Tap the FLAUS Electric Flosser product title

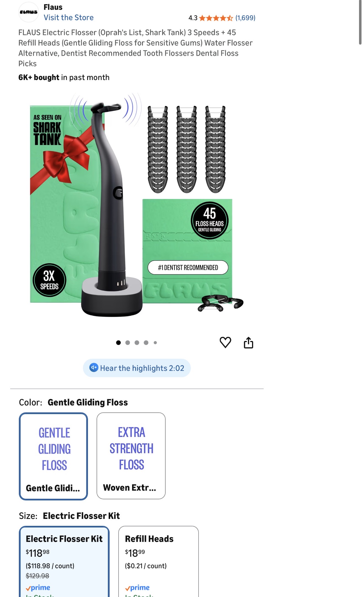pyautogui.click(x=135, y=48)
